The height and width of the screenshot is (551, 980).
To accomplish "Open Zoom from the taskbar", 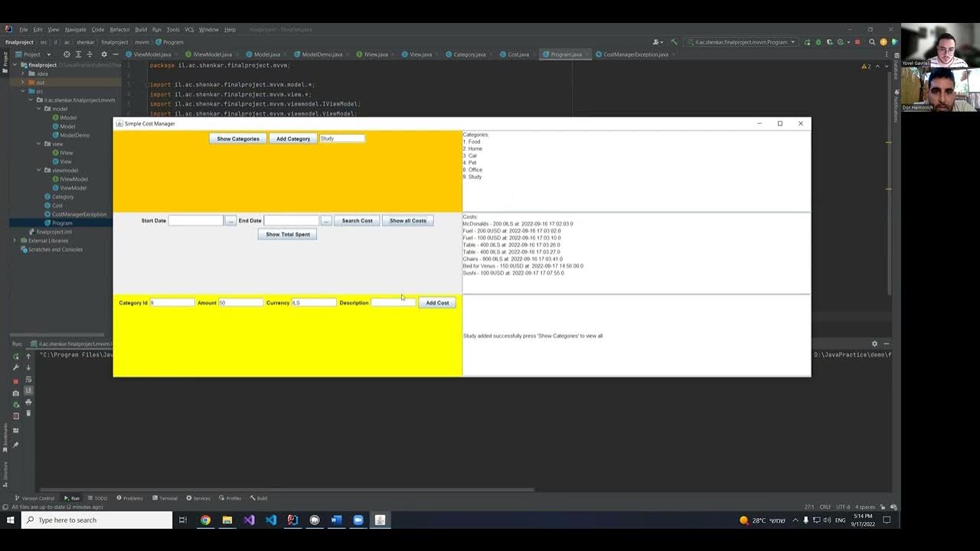I will pos(358,520).
